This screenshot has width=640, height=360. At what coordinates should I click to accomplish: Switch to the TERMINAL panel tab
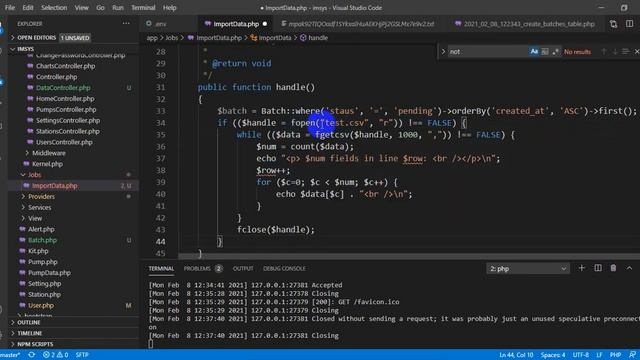(x=161, y=269)
